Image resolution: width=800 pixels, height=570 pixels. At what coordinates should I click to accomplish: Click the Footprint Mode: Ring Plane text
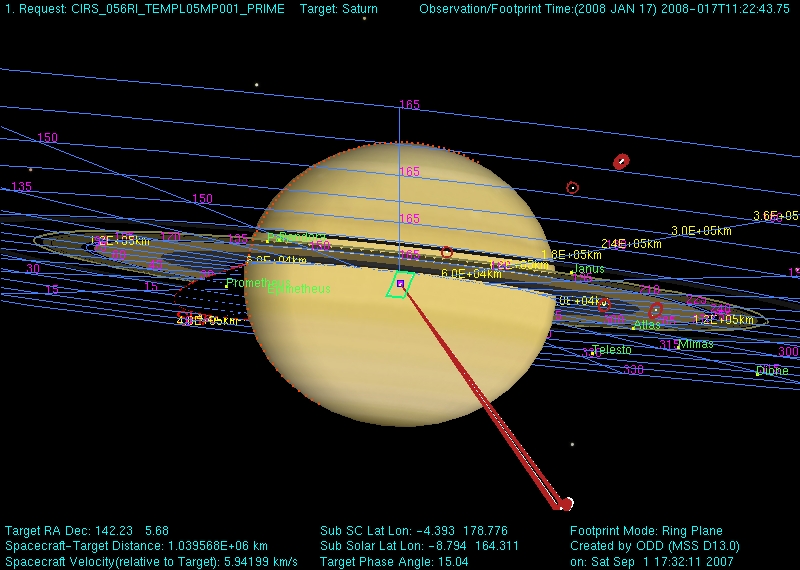(x=646, y=531)
